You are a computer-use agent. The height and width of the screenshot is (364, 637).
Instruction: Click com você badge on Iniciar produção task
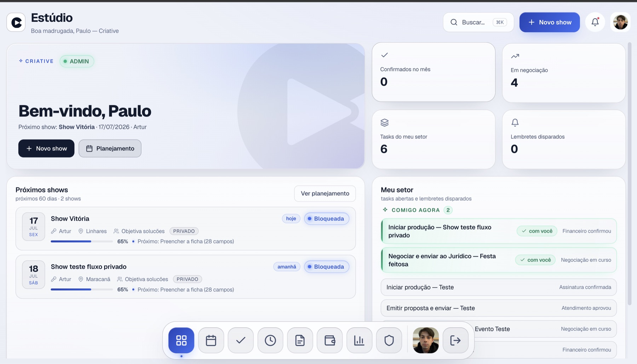pos(537,231)
